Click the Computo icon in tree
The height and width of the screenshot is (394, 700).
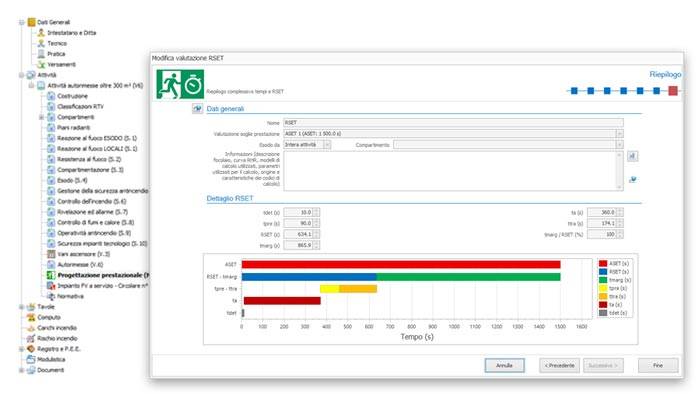click(31, 317)
